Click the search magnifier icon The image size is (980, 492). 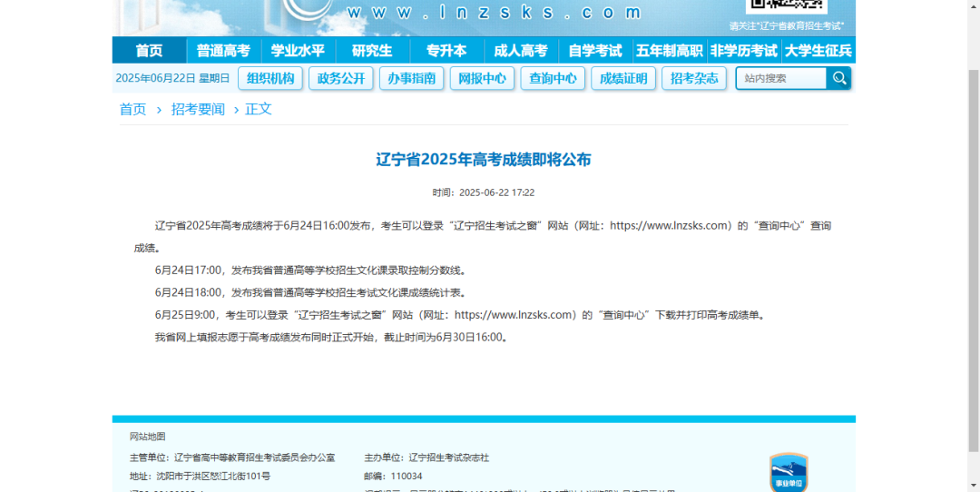coord(839,78)
